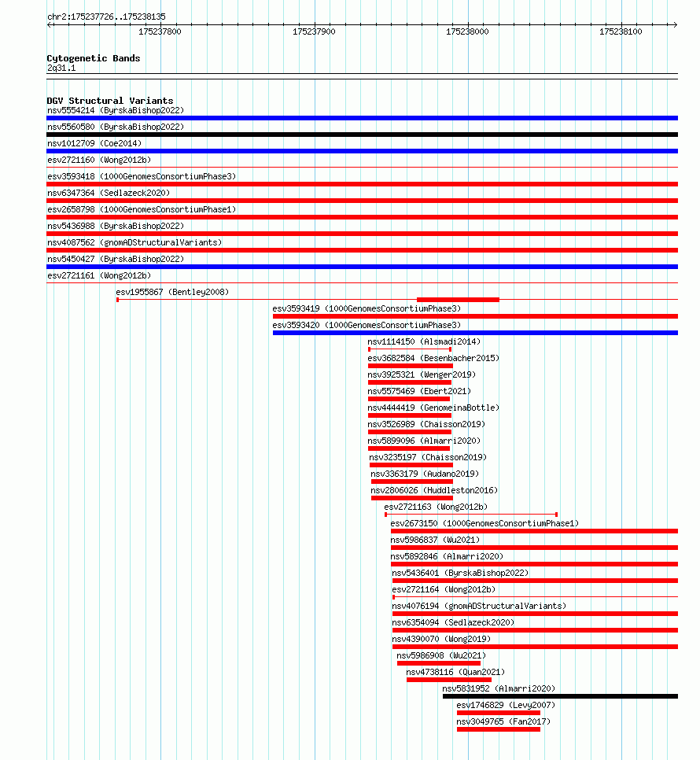Open esv2673150 (1000GenomesConsortiumPhase1) variant
This screenshot has width=700, height=760.
point(485,522)
